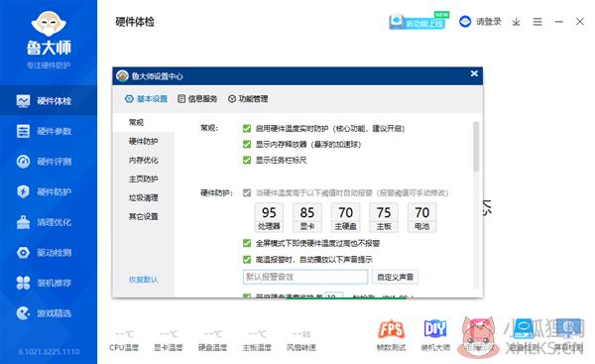Click the download arrow icon in the header

516,22
